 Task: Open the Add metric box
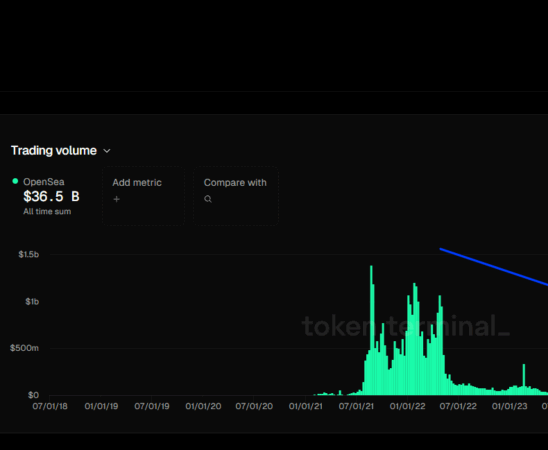[x=143, y=196]
